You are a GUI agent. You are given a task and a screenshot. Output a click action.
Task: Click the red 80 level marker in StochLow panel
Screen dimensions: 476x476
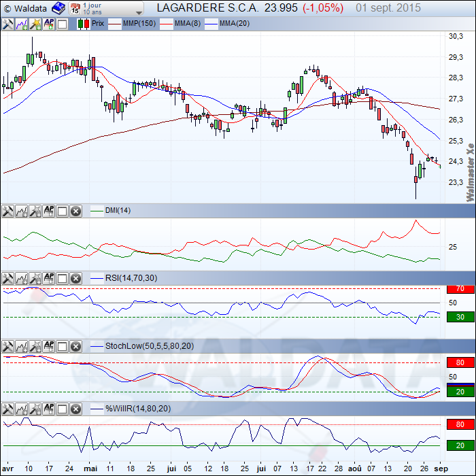[460, 362]
